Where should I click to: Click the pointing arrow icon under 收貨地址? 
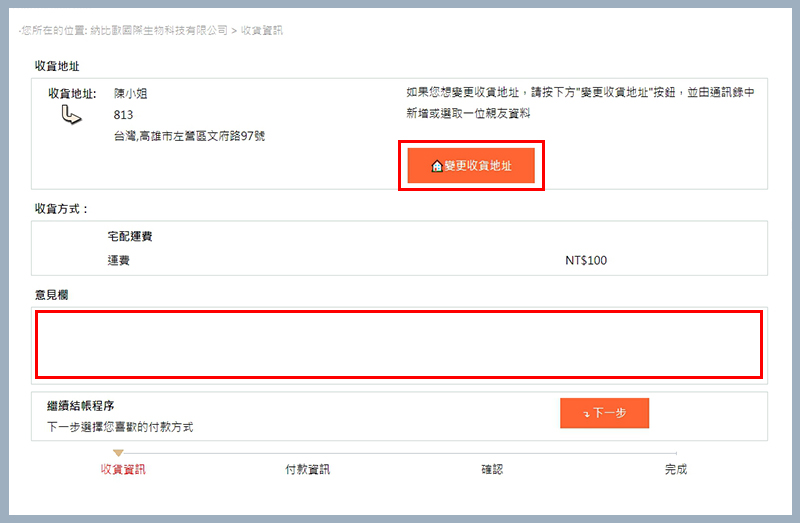[x=71, y=114]
